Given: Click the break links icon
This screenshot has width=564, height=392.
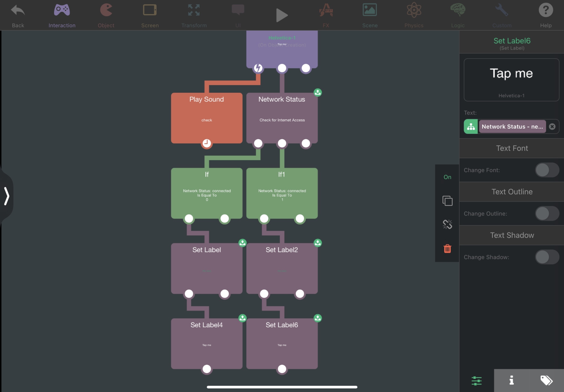Looking at the screenshot, I should pyautogui.click(x=447, y=224).
